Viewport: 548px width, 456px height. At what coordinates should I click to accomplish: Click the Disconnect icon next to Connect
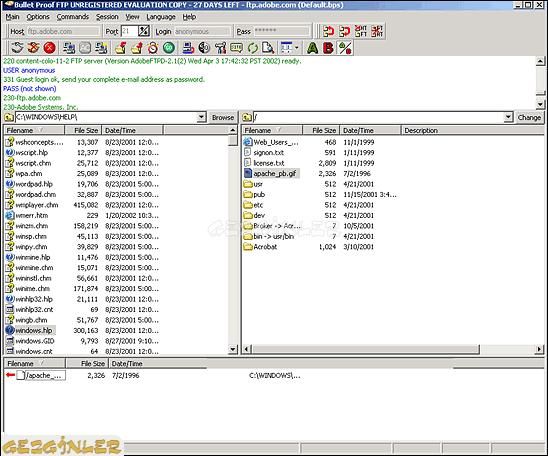coord(34,48)
